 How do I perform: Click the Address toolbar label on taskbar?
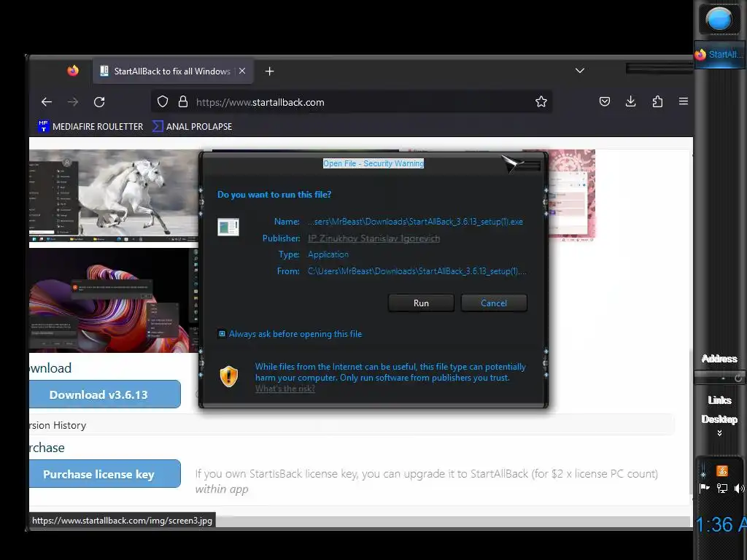click(719, 359)
